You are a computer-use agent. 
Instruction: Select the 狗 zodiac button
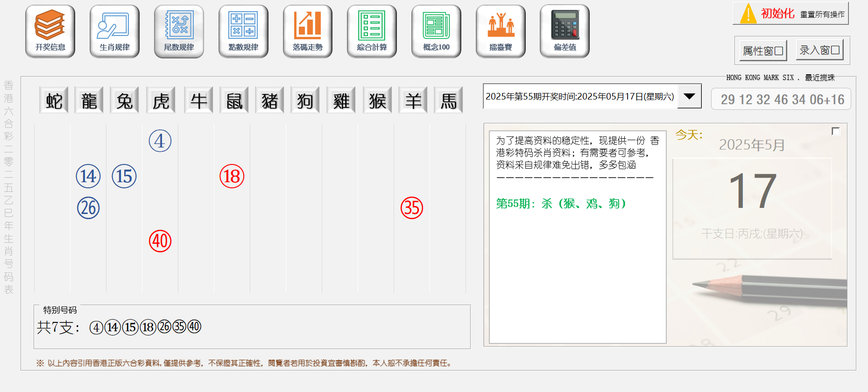[305, 100]
